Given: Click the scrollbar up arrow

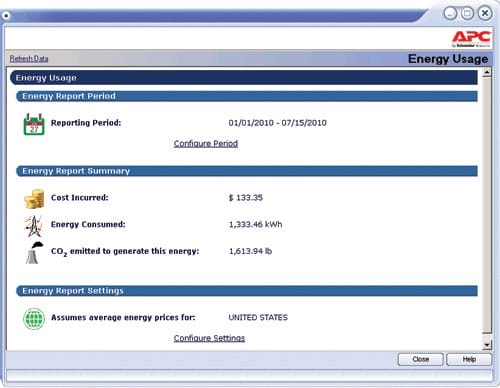Looking at the screenshot, I should (x=487, y=72).
